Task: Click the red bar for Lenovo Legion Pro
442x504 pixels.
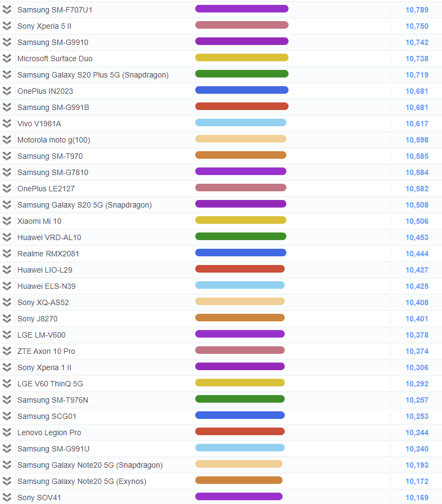Action: 240,431
